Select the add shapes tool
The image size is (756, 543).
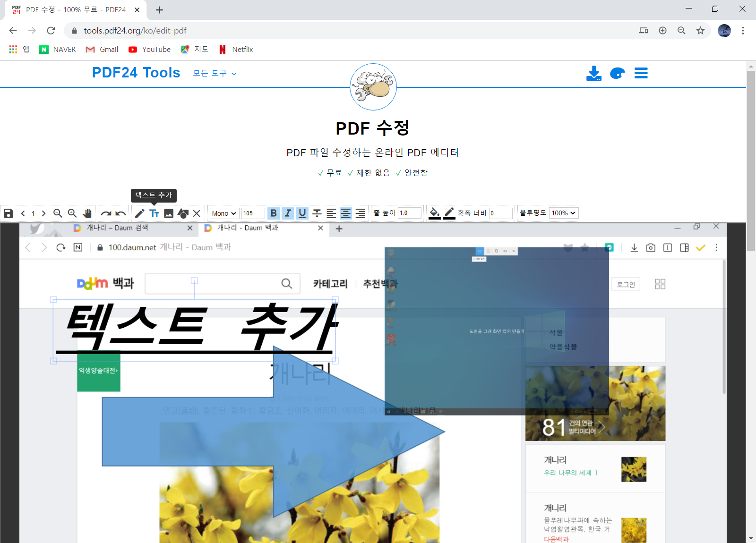point(183,213)
